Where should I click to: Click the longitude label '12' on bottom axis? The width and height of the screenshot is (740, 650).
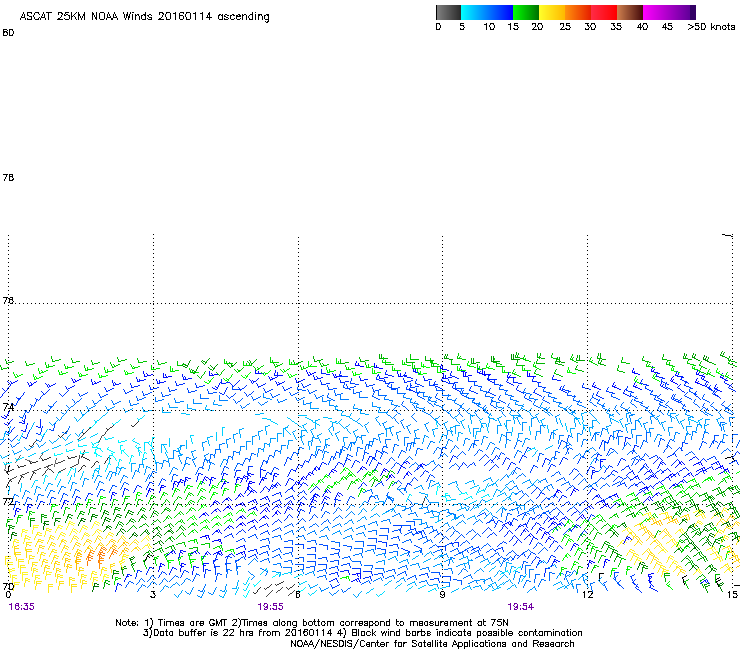click(x=588, y=594)
